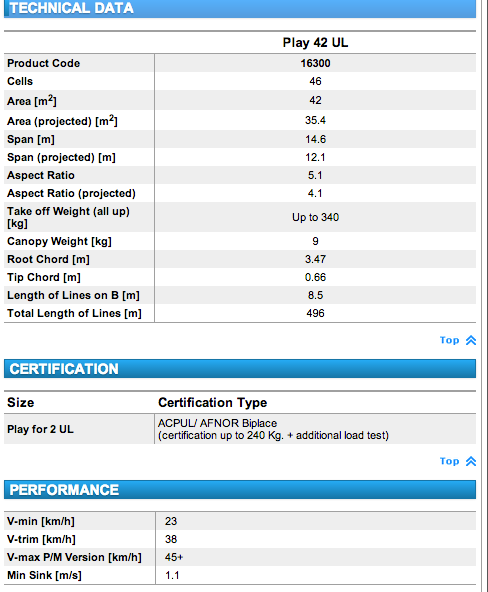Click the CERTIFICATION section header bar

(x=240, y=368)
